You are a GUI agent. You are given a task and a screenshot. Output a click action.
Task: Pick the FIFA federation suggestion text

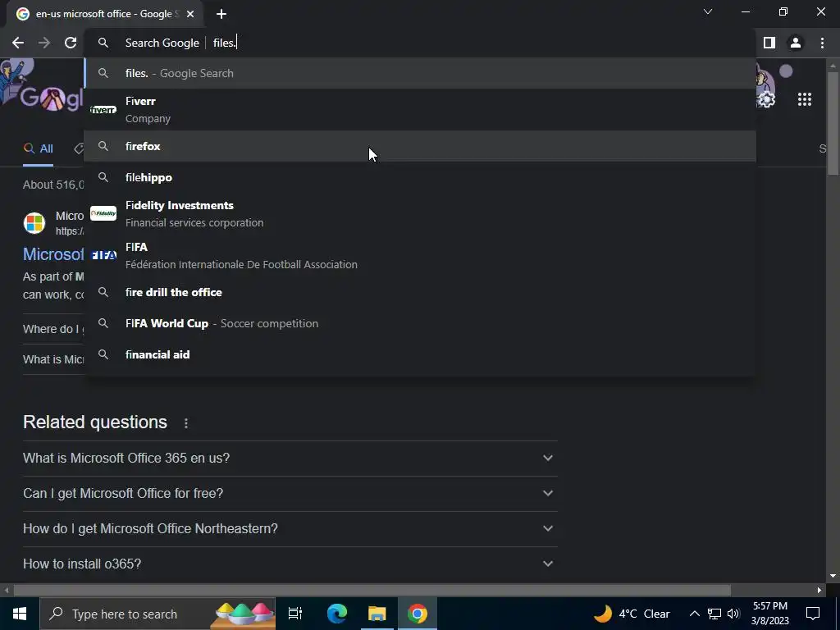pyautogui.click(x=241, y=256)
